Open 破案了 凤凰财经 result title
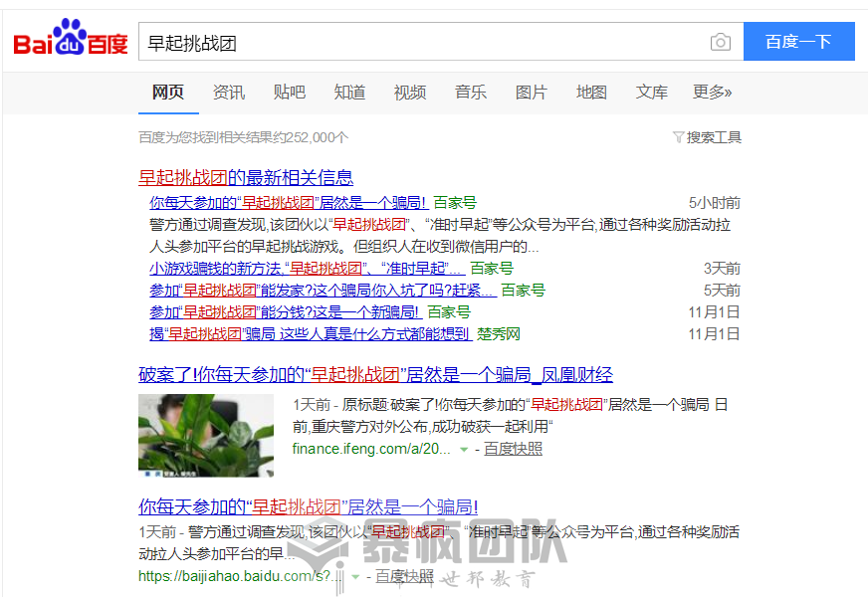This screenshot has width=868, height=597. (376, 375)
